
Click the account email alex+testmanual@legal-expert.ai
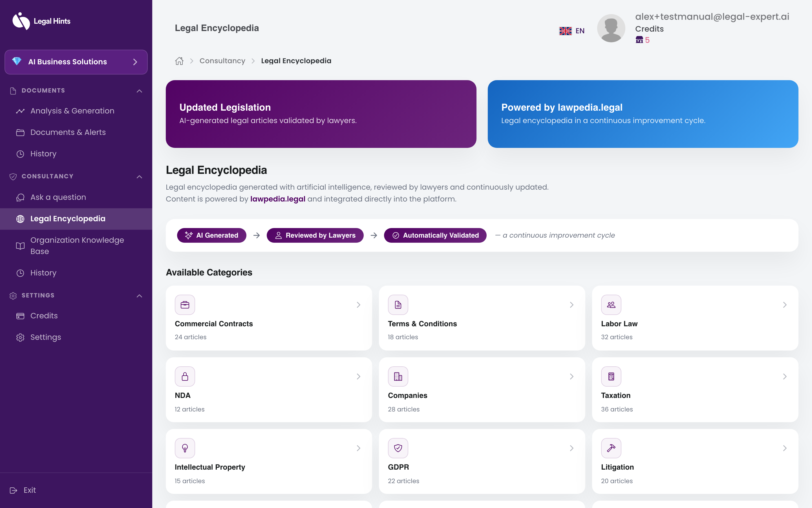[712, 16]
